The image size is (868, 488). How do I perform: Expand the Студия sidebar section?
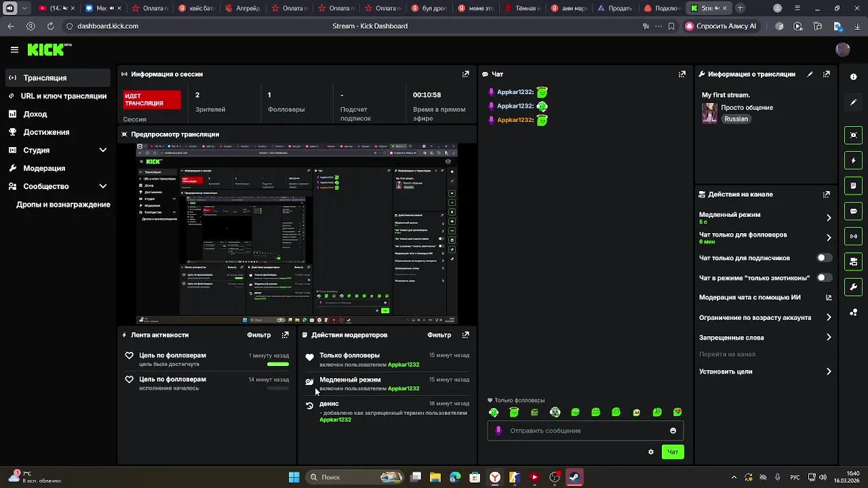click(103, 150)
